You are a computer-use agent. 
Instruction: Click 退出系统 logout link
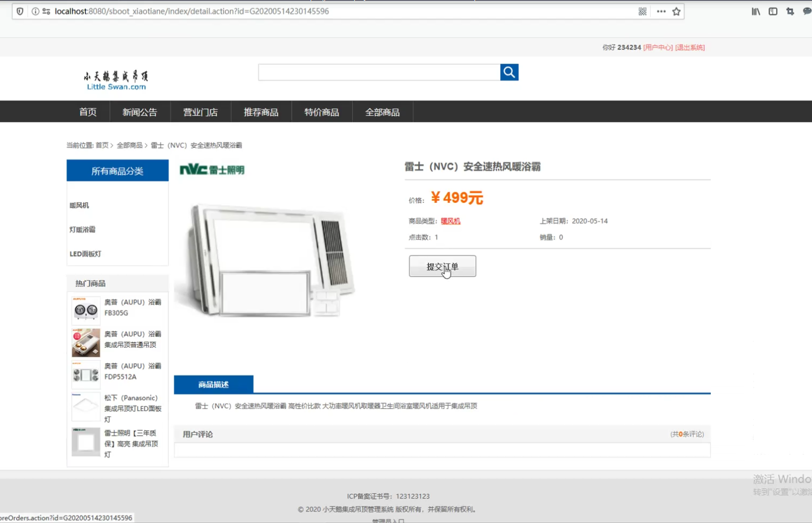click(690, 48)
